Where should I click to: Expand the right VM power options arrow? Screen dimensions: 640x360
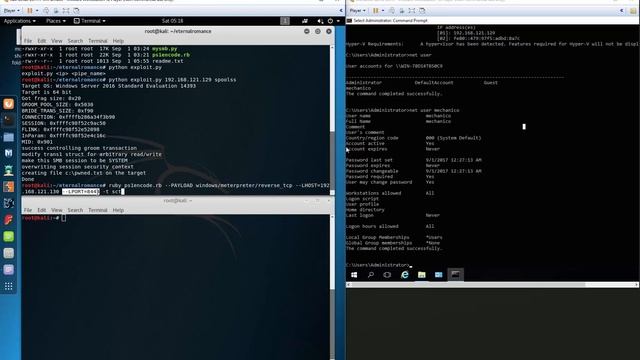tap(383, 11)
